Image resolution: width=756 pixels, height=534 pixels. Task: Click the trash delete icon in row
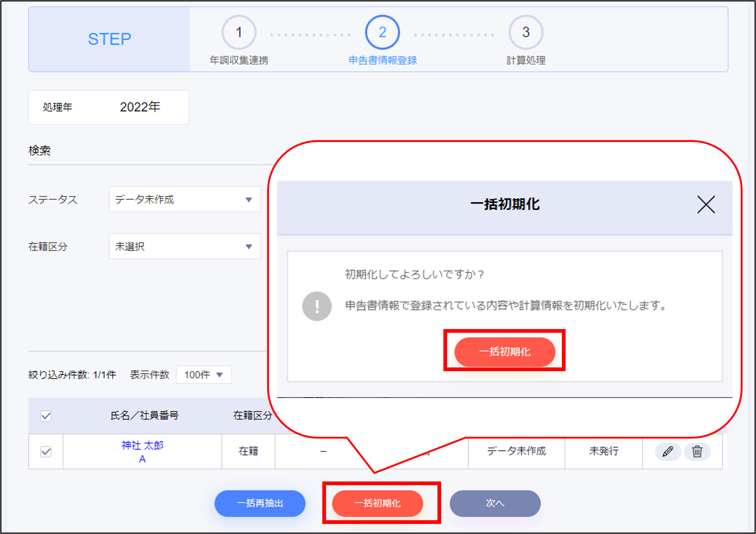pyautogui.click(x=697, y=452)
